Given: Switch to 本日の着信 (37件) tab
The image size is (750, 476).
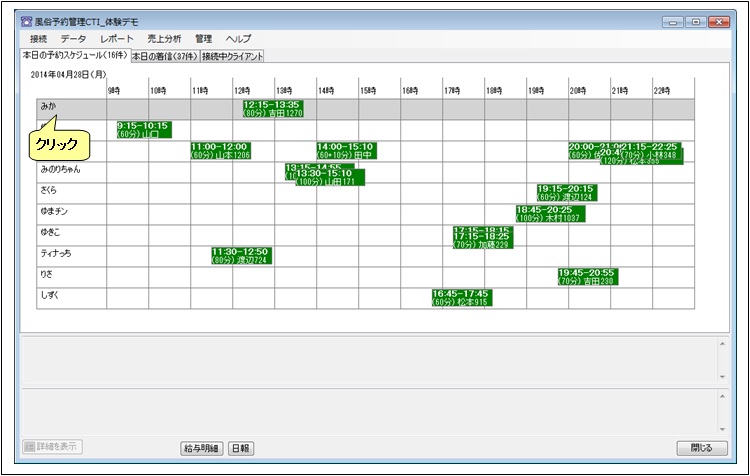Looking at the screenshot, I should pyautogui.click(x=165, y=57).
